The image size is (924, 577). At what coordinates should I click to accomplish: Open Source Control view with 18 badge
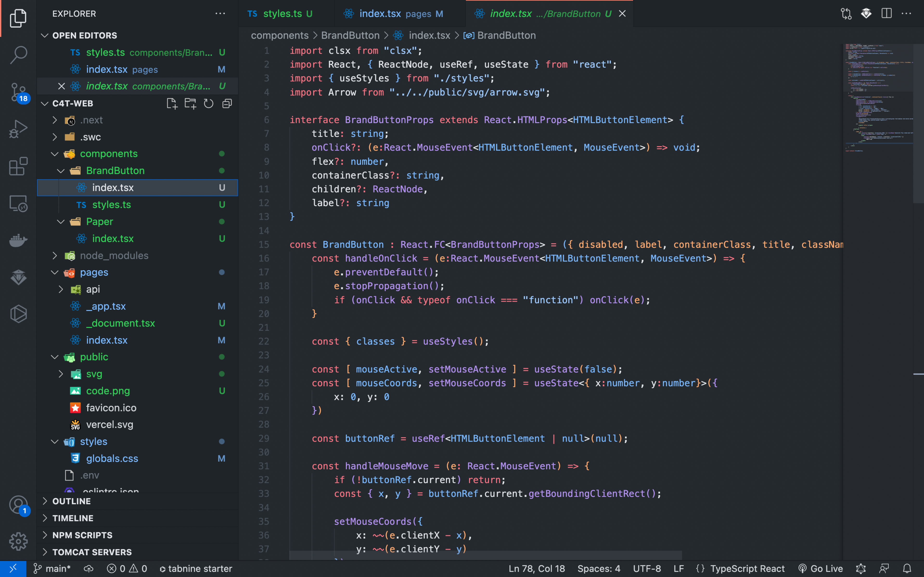(x=18, y=92)
